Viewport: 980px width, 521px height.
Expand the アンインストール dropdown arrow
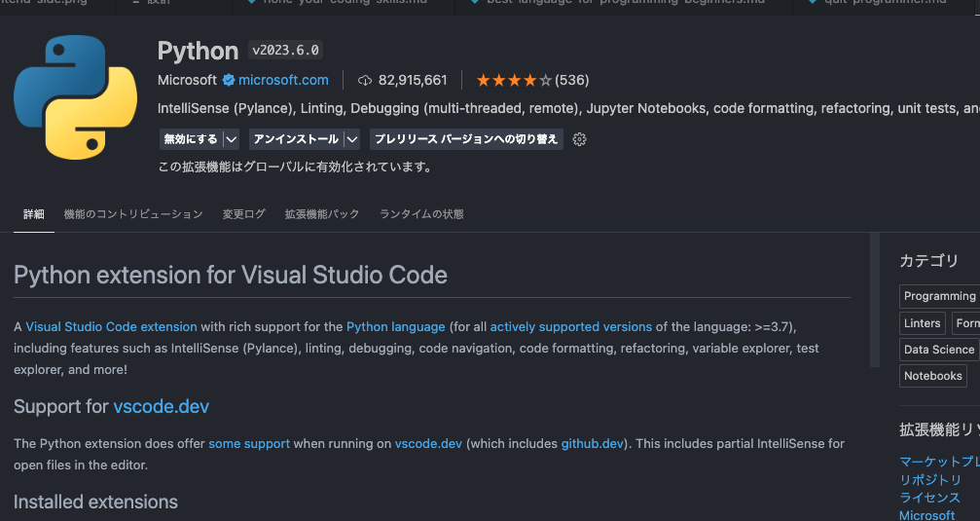352,139
